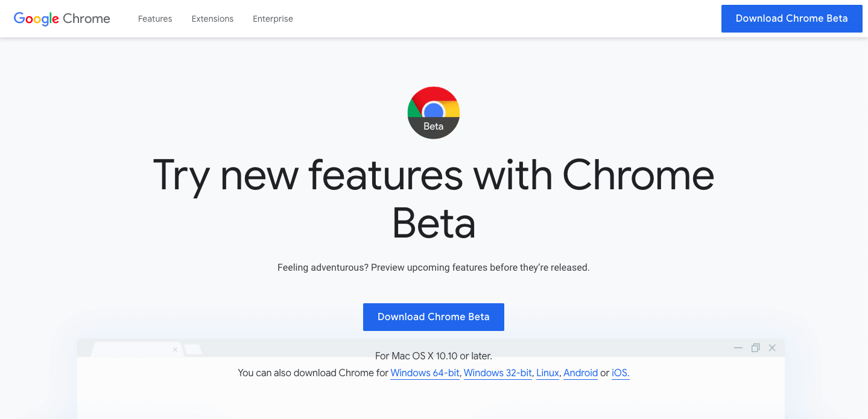
Task: Click the Chrome Beta logo icon
Action: [433, 113]
